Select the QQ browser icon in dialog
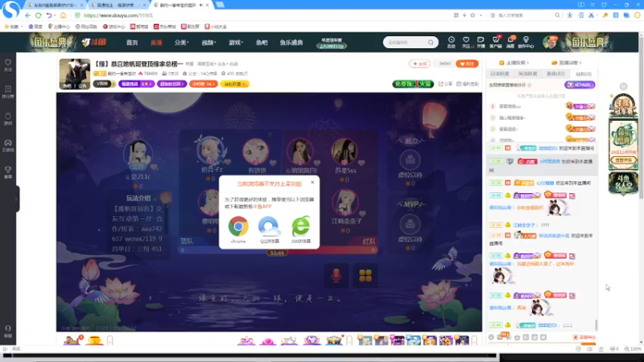Image resolution: width=644 pixels, height=362 pixels. point(269,226)
